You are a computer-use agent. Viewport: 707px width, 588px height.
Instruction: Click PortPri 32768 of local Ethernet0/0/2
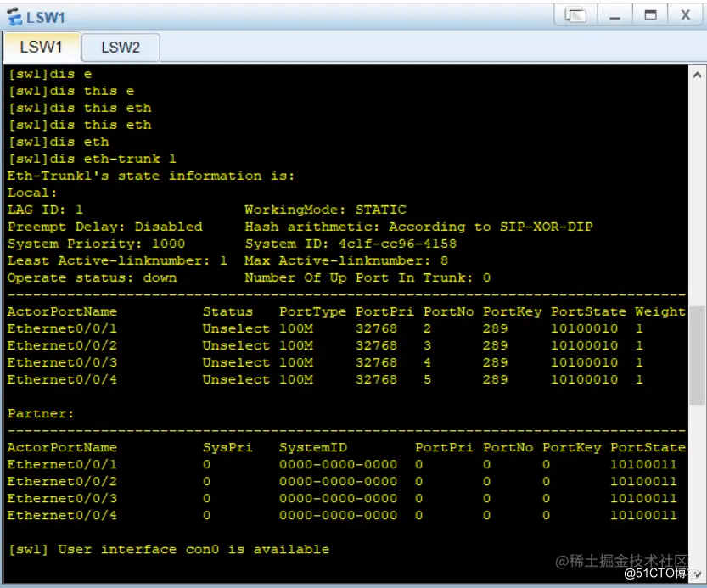tap(377, 346)
